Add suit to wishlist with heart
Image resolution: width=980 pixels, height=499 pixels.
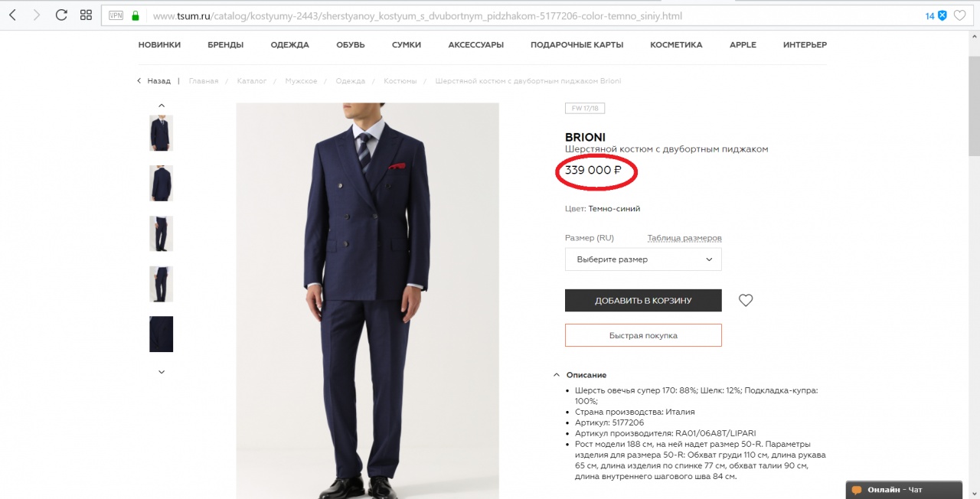[746, 301]
